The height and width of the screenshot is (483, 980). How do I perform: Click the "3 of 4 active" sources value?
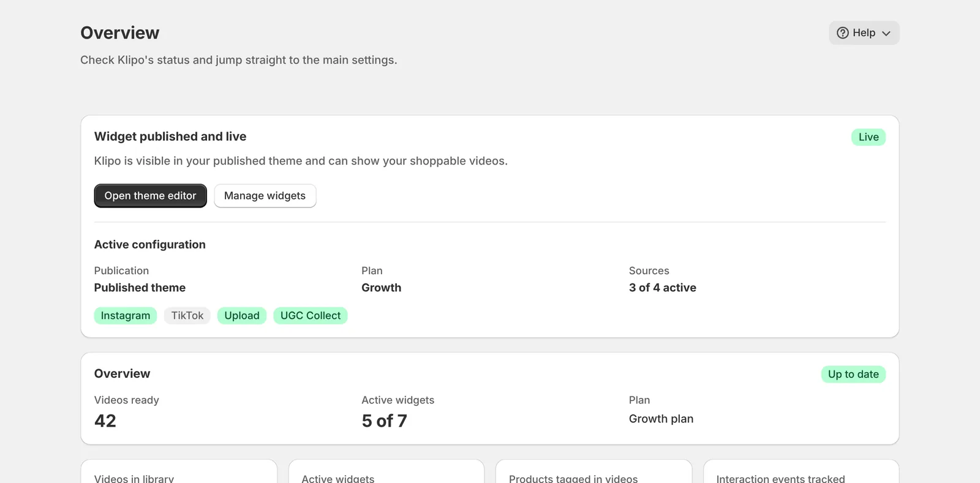[x=663, y=288]
